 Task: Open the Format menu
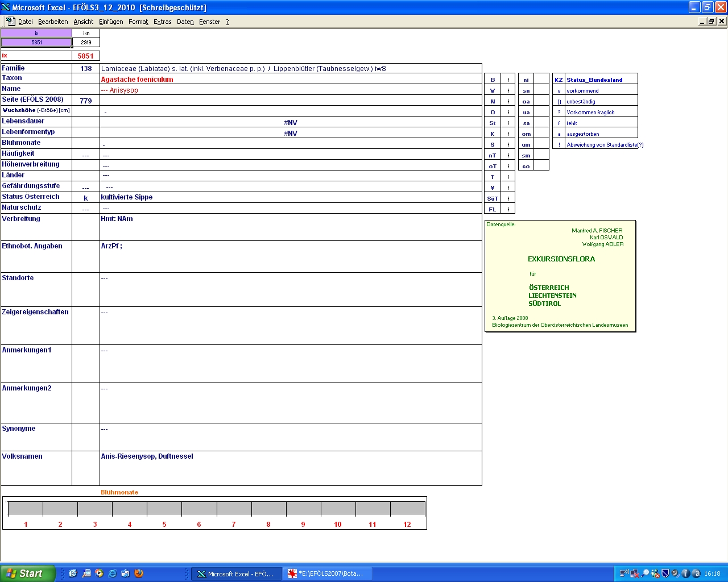coord(138,22)
